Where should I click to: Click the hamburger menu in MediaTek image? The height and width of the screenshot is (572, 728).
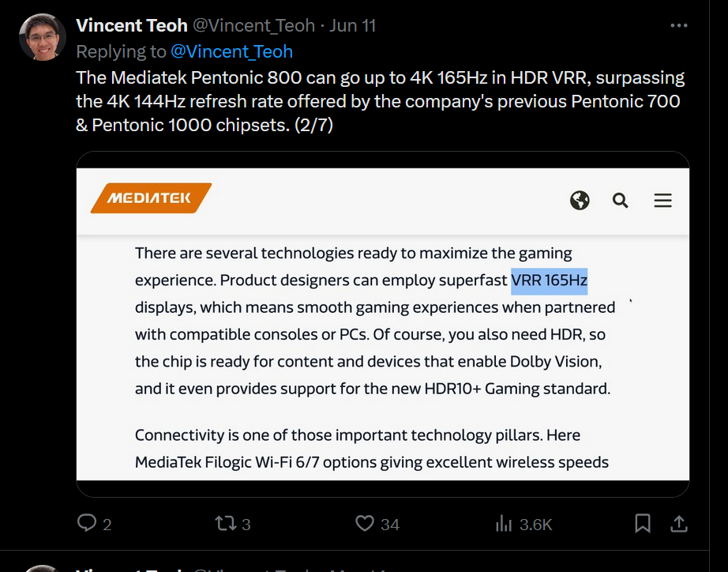(662, 200)
